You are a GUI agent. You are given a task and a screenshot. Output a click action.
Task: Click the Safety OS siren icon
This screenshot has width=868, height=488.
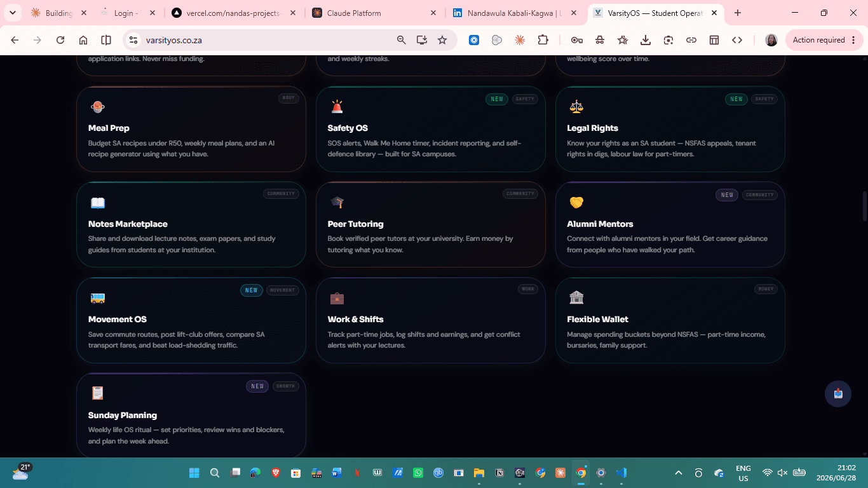coord(337,107)
